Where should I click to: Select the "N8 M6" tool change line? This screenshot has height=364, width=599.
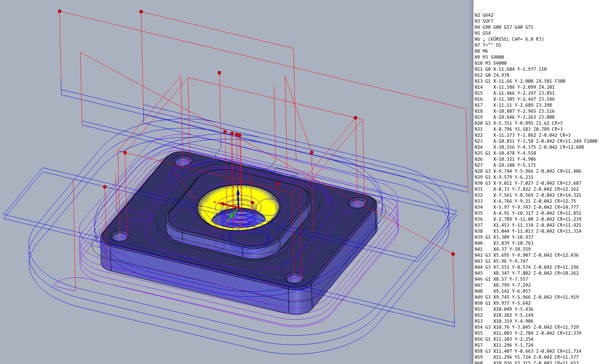(481, 51)
